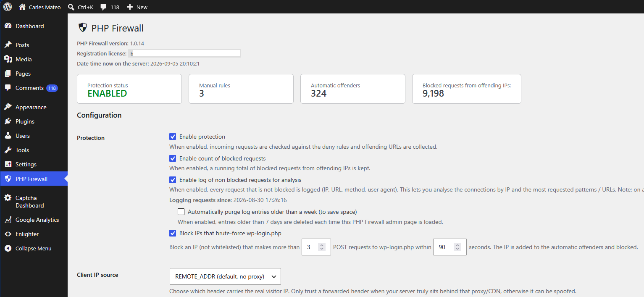Click New in the admin bar
The width and height of the screenshot is (644, 297).
[x=142, y=7]
